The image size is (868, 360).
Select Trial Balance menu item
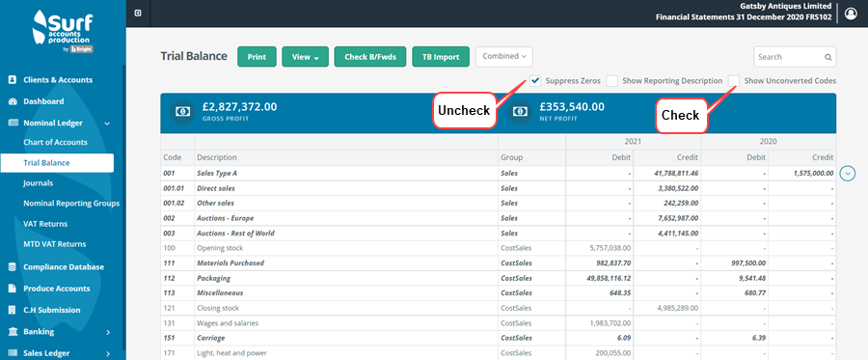tap(57, 163)
